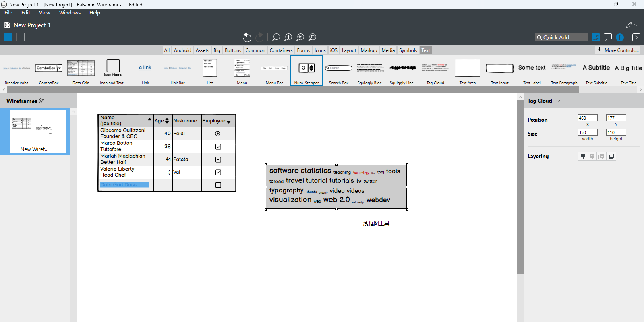The width and height of the screenshot is (644, 322).
Task: Open the comments speech bubble panel
Action: (x=608, y=37)
